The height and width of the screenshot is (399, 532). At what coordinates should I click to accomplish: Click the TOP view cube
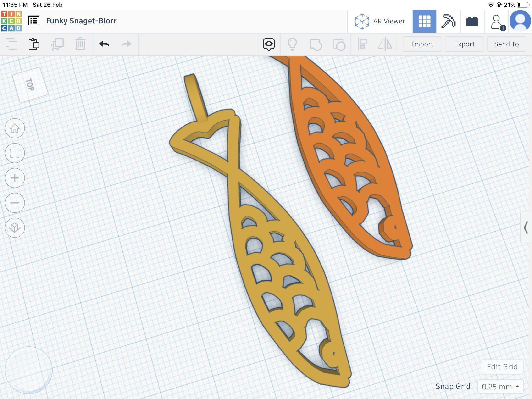click(x=30, y=85)
